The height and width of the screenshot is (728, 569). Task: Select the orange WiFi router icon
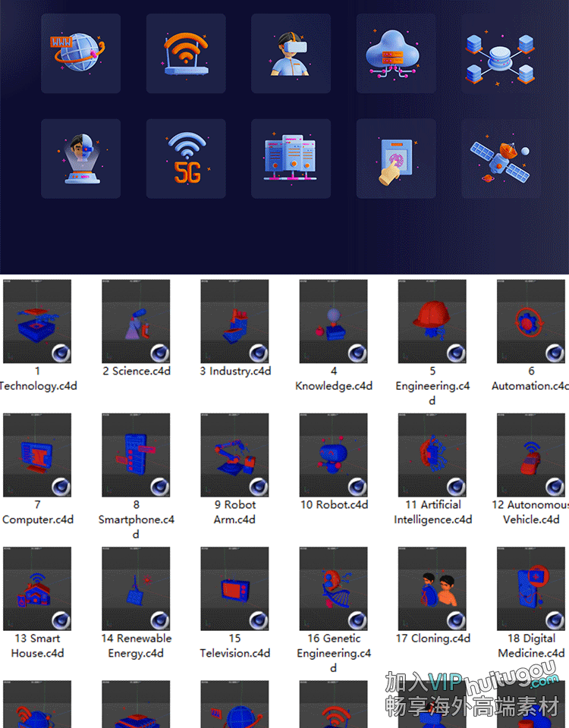click(186, 53)
